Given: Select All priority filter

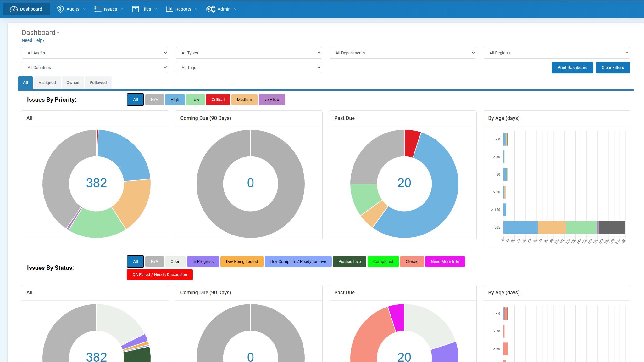Looking at the screenshot, I should click(136, 99).
